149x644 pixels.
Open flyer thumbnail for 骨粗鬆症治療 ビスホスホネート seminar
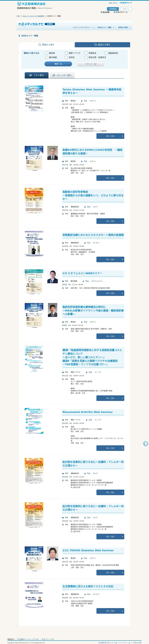[34, 244]
